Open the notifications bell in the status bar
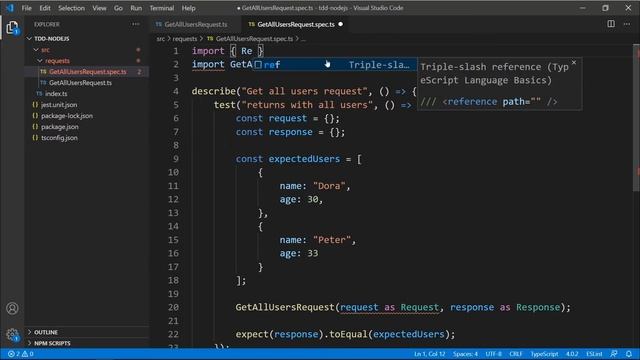The height and width of the screenshot is (360, 640). [x=629, y=354]
